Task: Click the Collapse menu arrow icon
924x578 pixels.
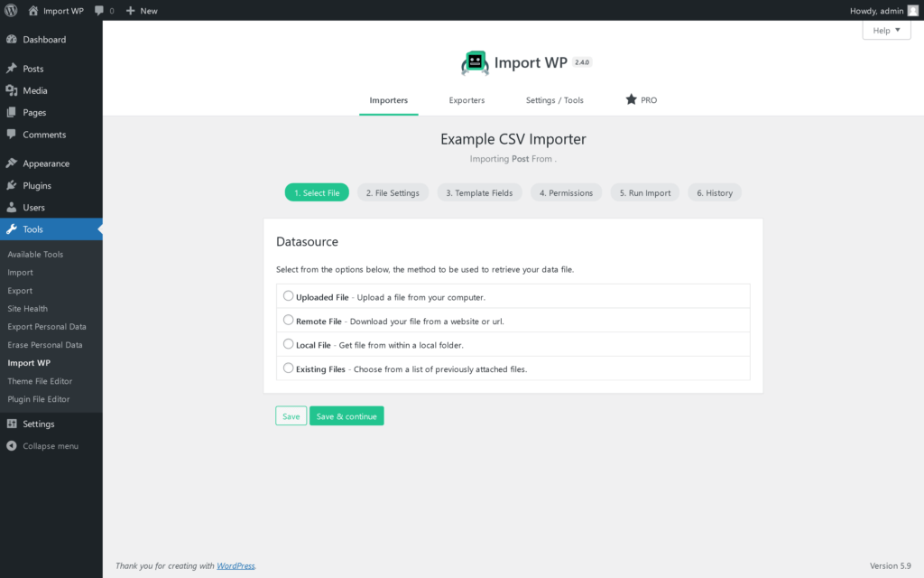Action: point(12,446)
